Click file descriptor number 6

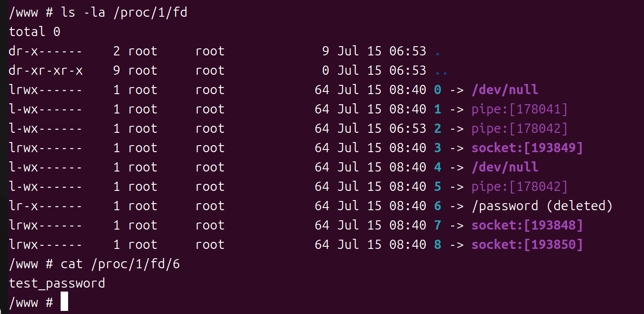point(437,206)
